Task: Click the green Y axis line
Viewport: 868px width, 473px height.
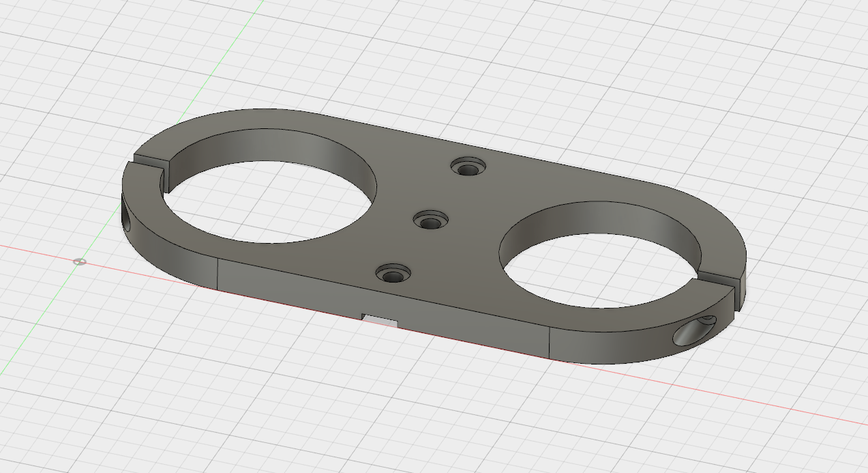Action: 205,82
